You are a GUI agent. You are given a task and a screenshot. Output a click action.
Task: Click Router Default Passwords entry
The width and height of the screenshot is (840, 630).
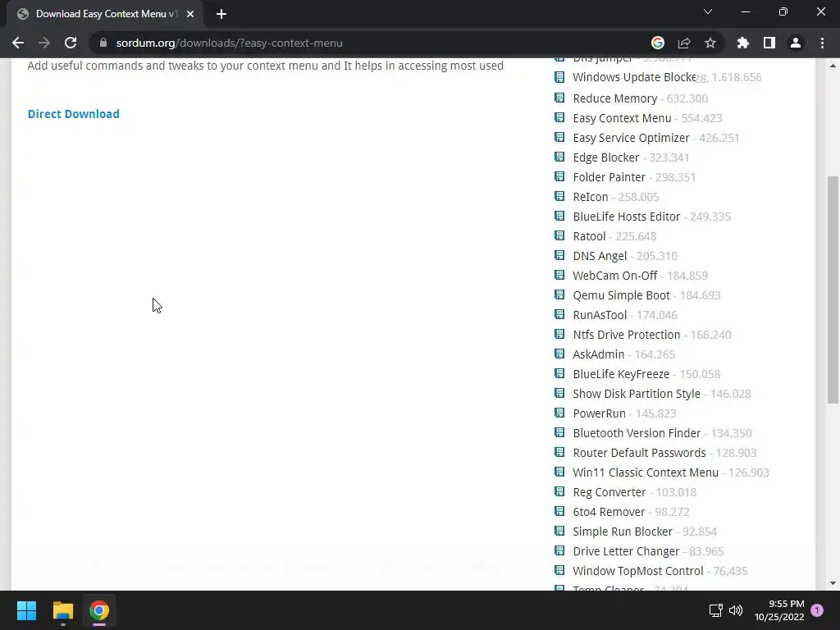(638, 453)
